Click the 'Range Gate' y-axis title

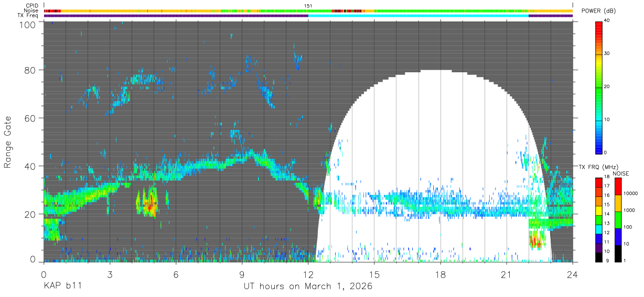point(7,142)
